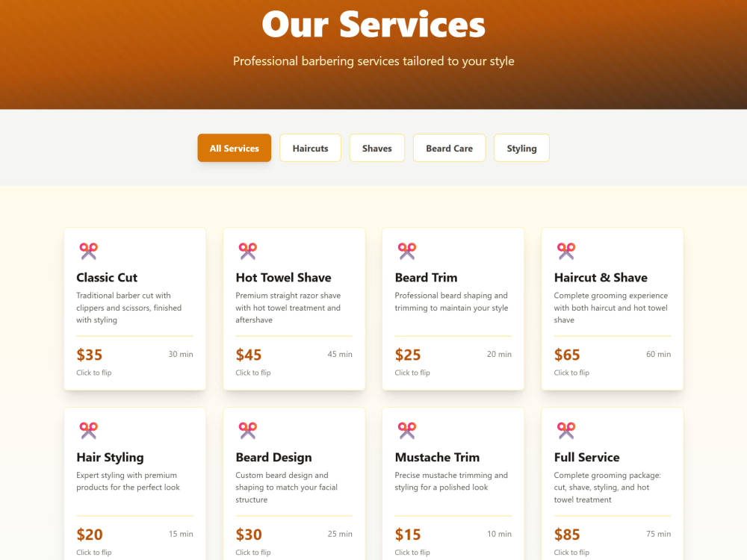Click the $20 price
This screenshot has width=747, height=560.
[x=90, y=535]
